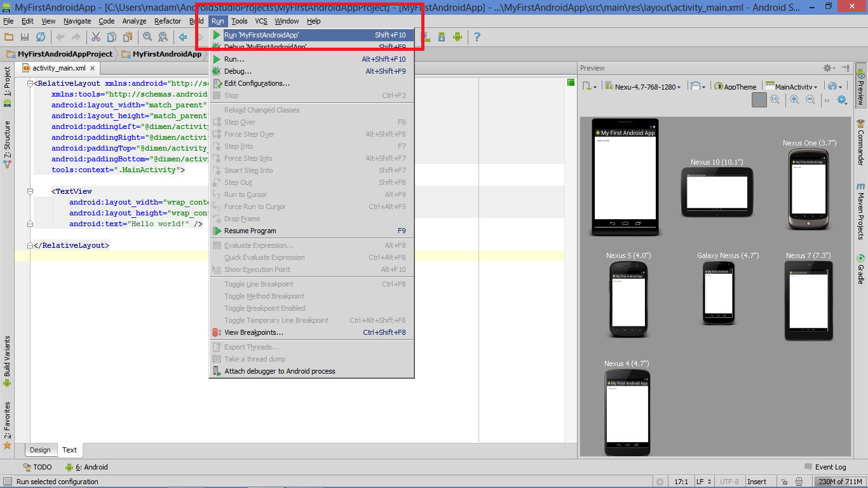Choose Run 'MyFirstAndroidApp' from Run menu
The image size is (868, 488).
(x=312, y=35)
